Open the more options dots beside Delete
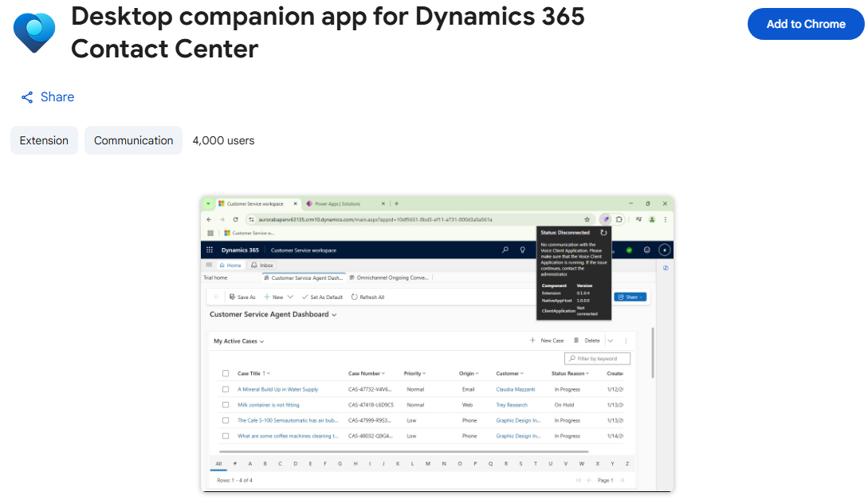This screenshot has height=504, width=868. click(x=626, y=341)
